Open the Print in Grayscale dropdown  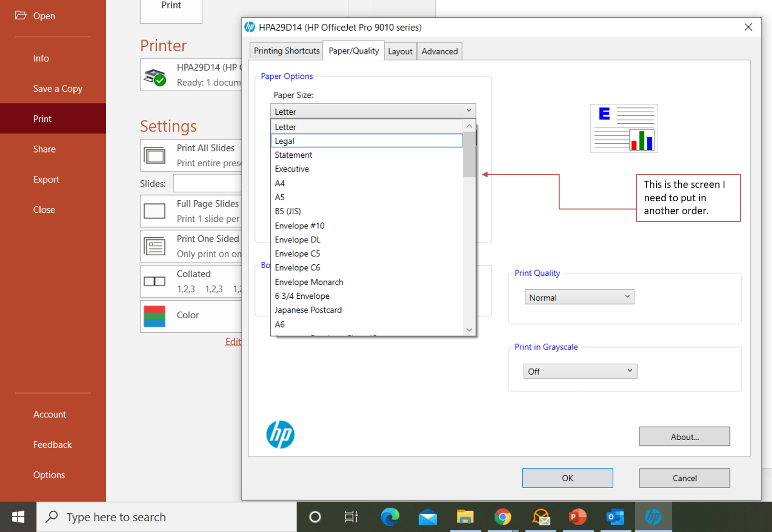(580, 371)
